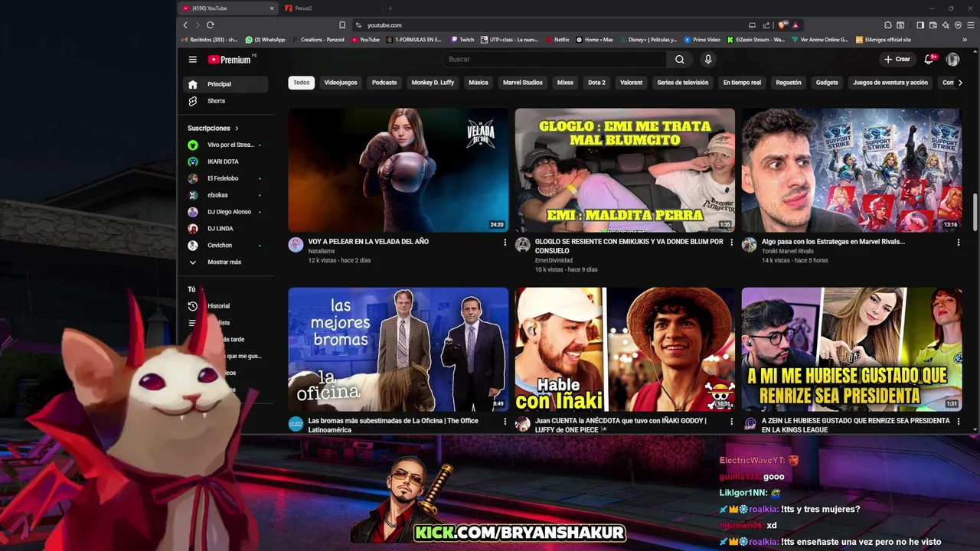Select the Marvel Studios filter chip
Screen dimensions: 980x551
coord(523,83)
